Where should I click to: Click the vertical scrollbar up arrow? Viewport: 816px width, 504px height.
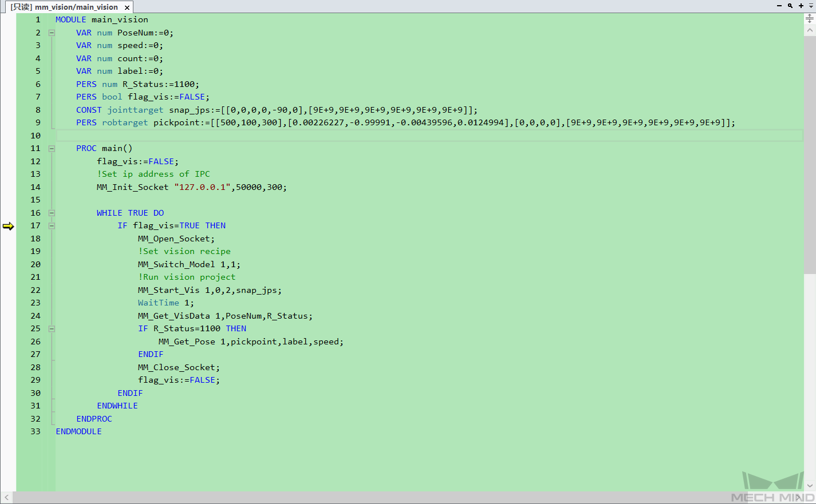[x=810, y=30]
